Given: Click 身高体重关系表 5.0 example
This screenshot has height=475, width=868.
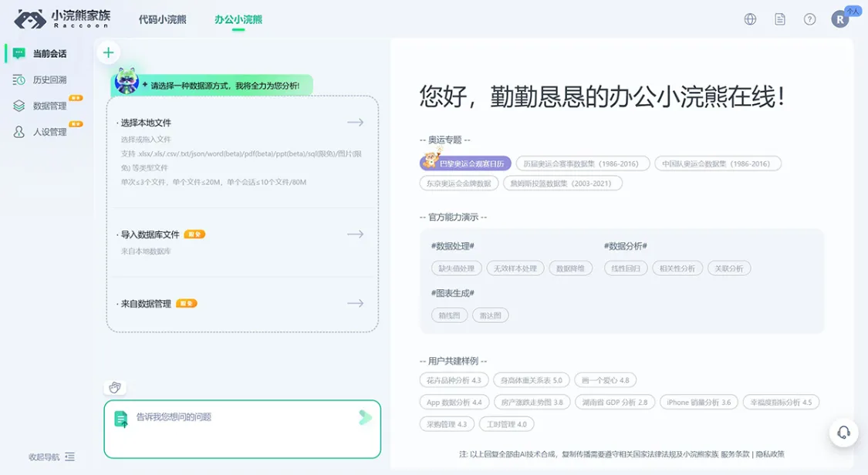Looking at the screenshot, I should 531,380.
